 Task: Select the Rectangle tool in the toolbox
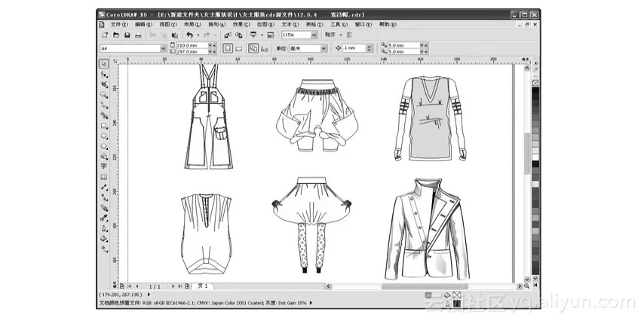pos(104,126)
